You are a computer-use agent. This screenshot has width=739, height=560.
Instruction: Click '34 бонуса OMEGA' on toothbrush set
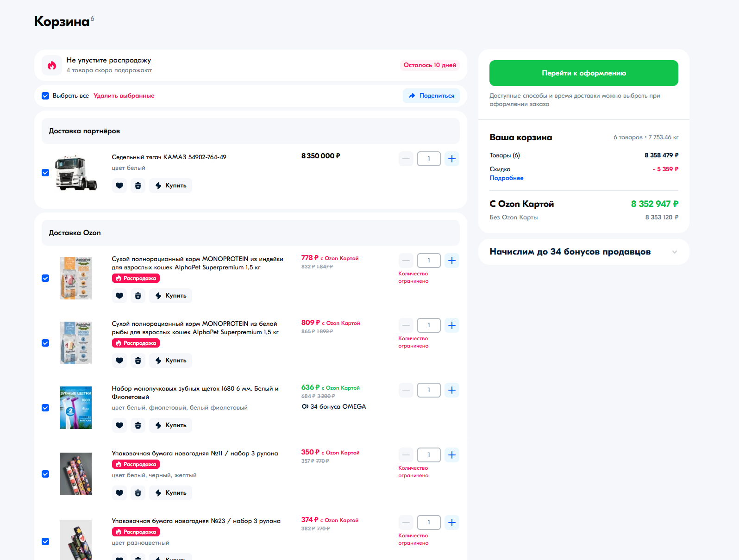point(334,407)
